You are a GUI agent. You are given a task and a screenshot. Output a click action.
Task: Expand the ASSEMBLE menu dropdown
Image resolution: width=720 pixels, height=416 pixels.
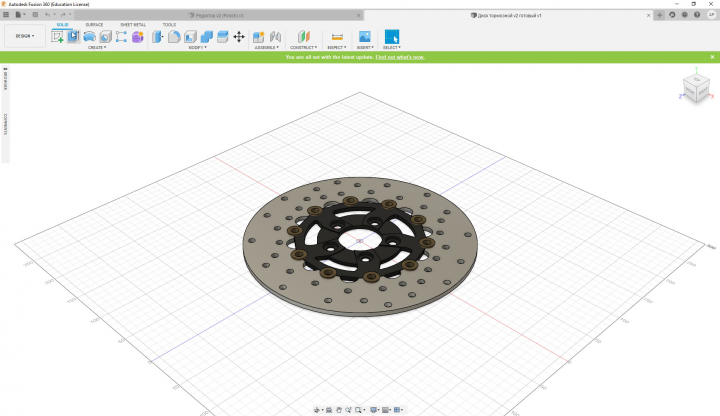click(267, 47)
